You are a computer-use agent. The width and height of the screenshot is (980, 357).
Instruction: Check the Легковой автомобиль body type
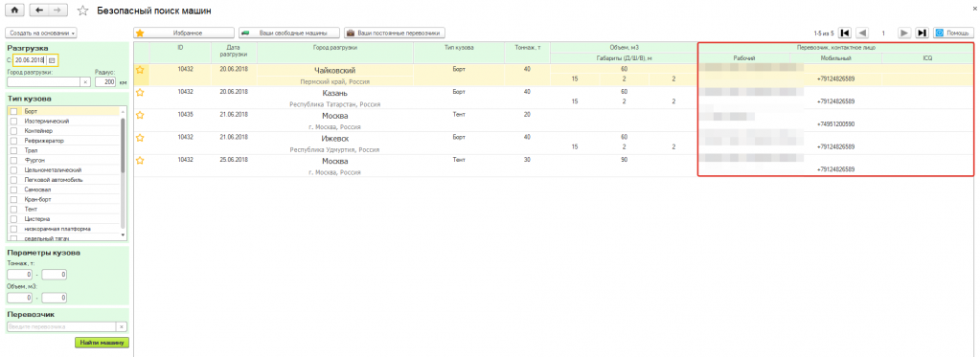(x=13, y=180)
